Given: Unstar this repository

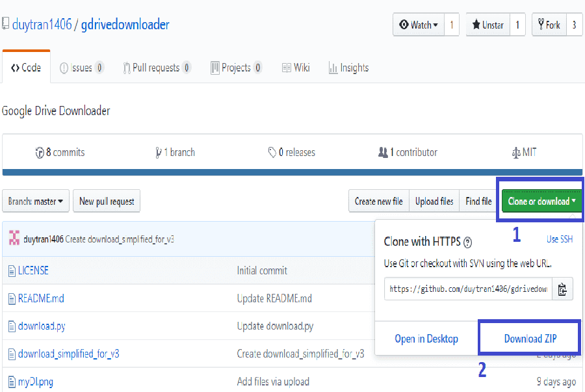Looking at the screenshot, I should [x=487, y=25].
